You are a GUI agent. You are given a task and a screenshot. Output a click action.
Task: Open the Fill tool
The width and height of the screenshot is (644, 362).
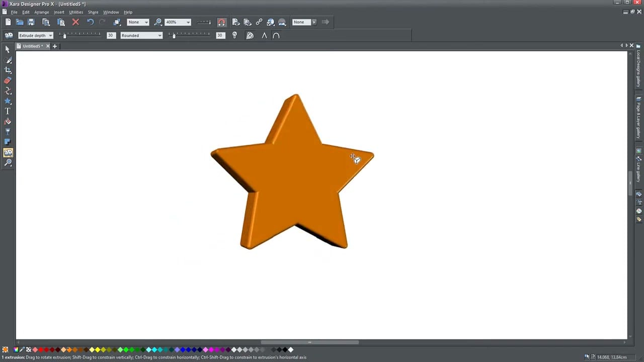pyautogui.click(x=8, y=121)
